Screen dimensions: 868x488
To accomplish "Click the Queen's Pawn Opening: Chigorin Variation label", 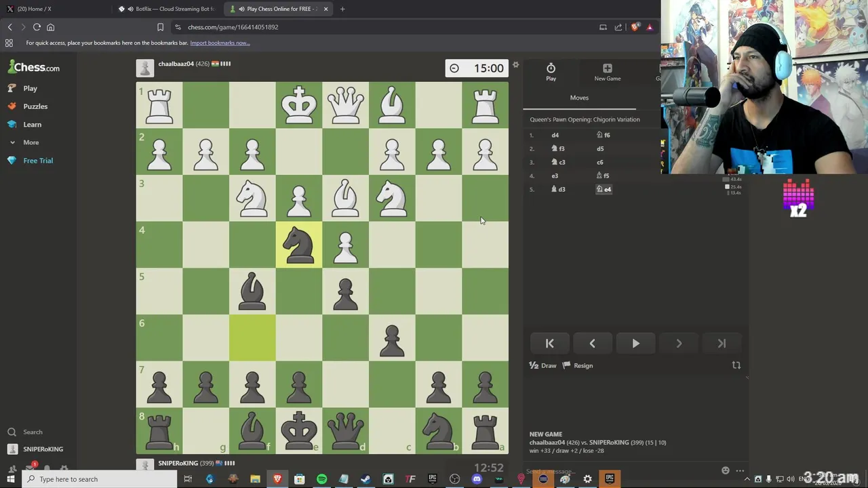I will click(x=585, y=119).
